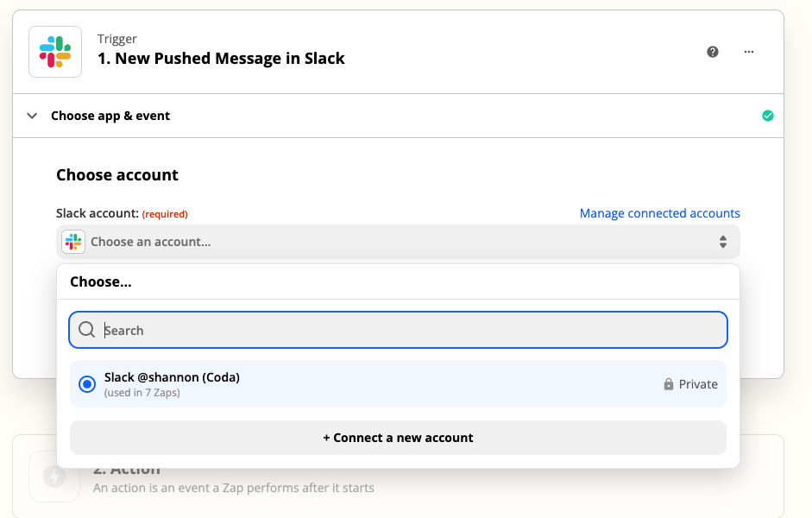Viewport: 812px width, 518px height.
Task: Click the magnifier icon in the search box
Action: [87, 330]
